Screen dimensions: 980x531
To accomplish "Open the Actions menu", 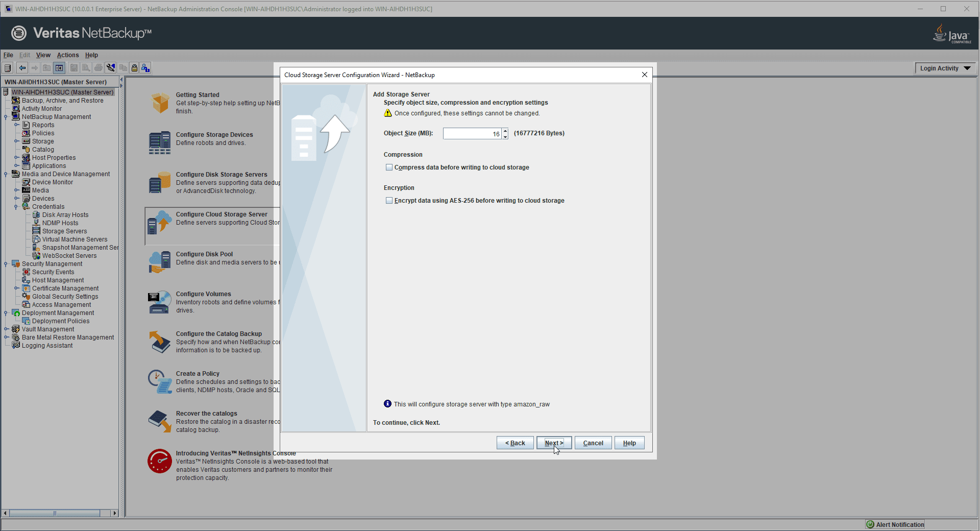I will 68,55.
